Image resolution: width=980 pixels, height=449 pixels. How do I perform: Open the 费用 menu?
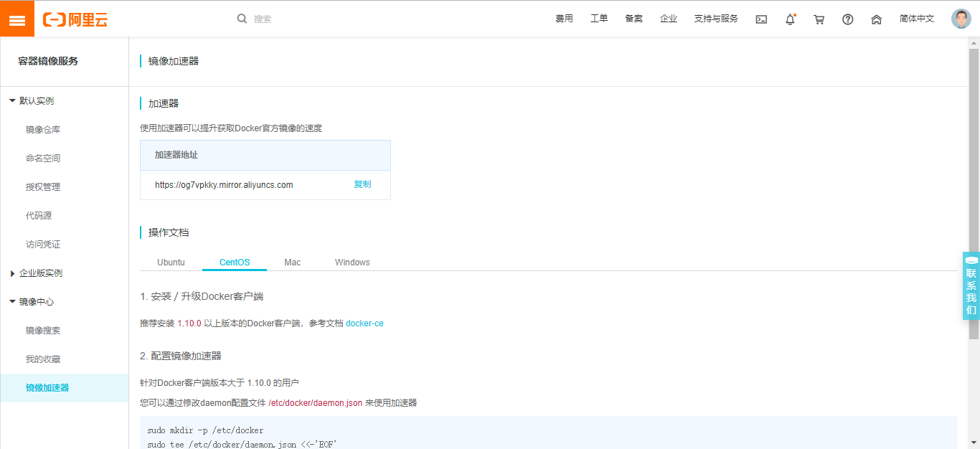click(564, 19)
